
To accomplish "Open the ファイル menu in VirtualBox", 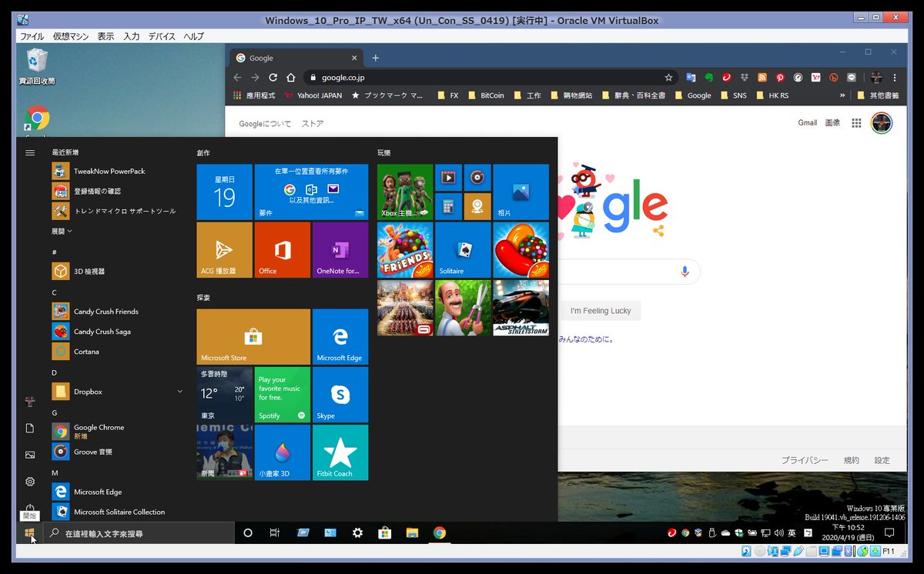I will point(32,36).
